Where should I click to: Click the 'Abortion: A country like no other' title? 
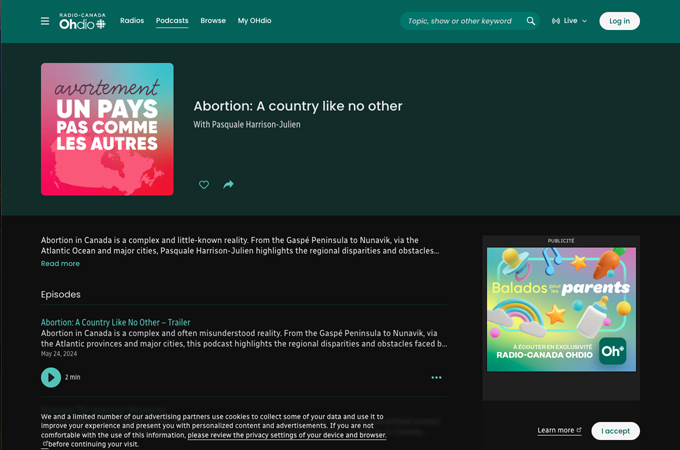(x=298, y=106)
